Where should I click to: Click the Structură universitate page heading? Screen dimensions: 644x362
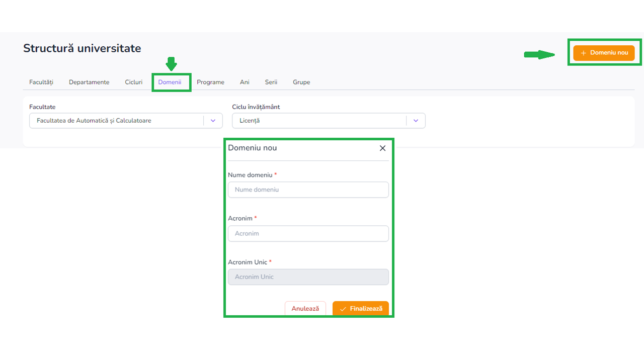point(82,48)
